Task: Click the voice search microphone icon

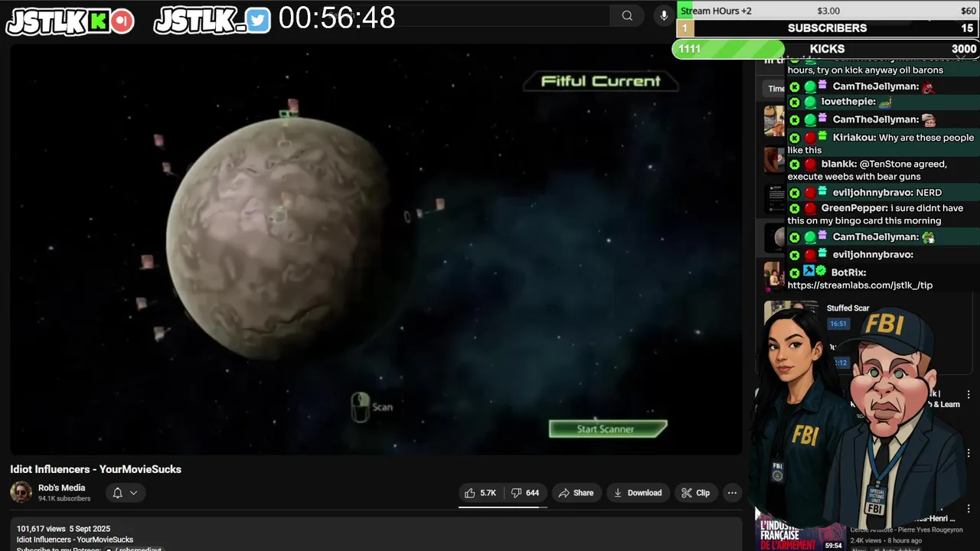Action: coord(664,15)
